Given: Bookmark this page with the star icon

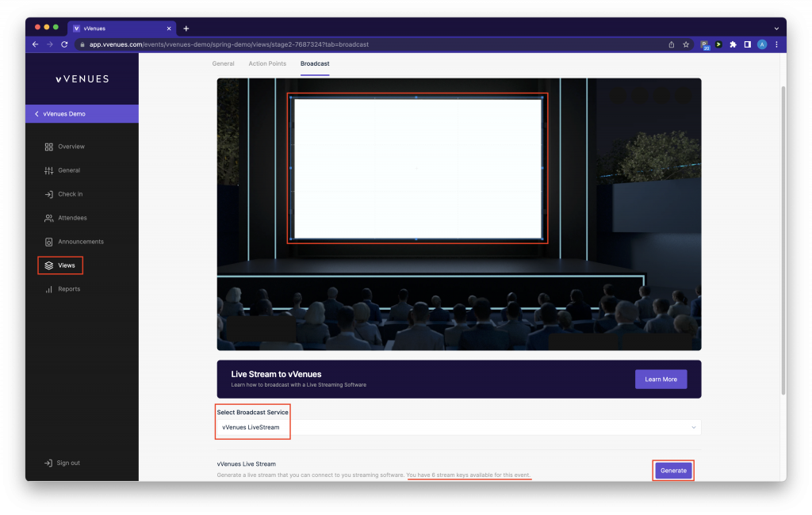Looking at the screenshot, I should [x=686, y=44].
